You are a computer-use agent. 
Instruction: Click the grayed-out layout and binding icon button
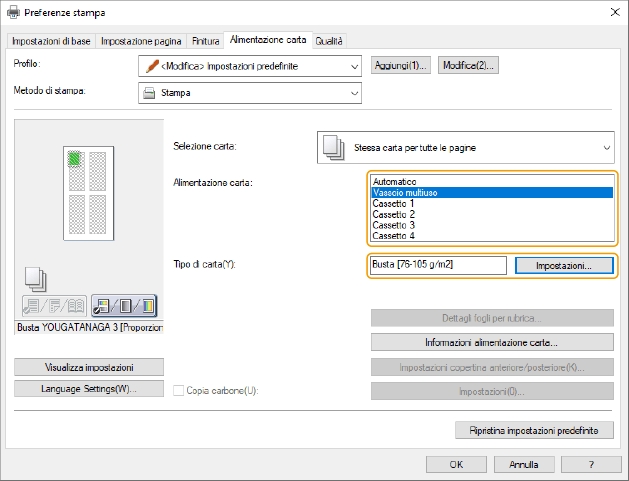tap(53, 307)
